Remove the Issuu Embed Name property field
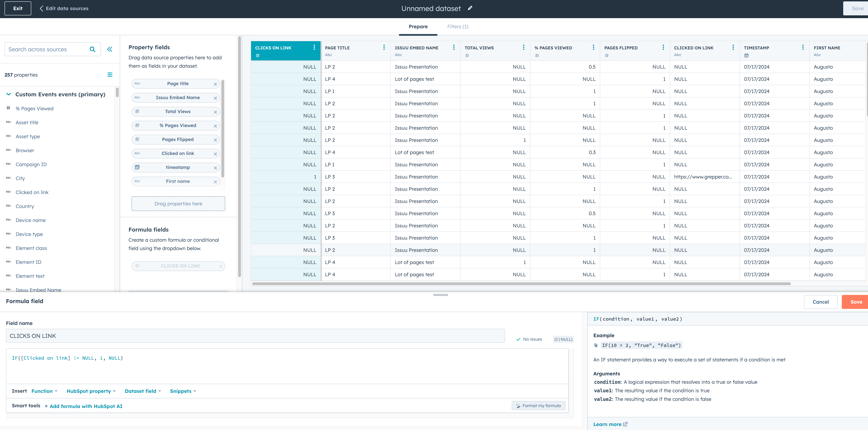Viewport: 868px width, 430px height. (x=215, y=98)
